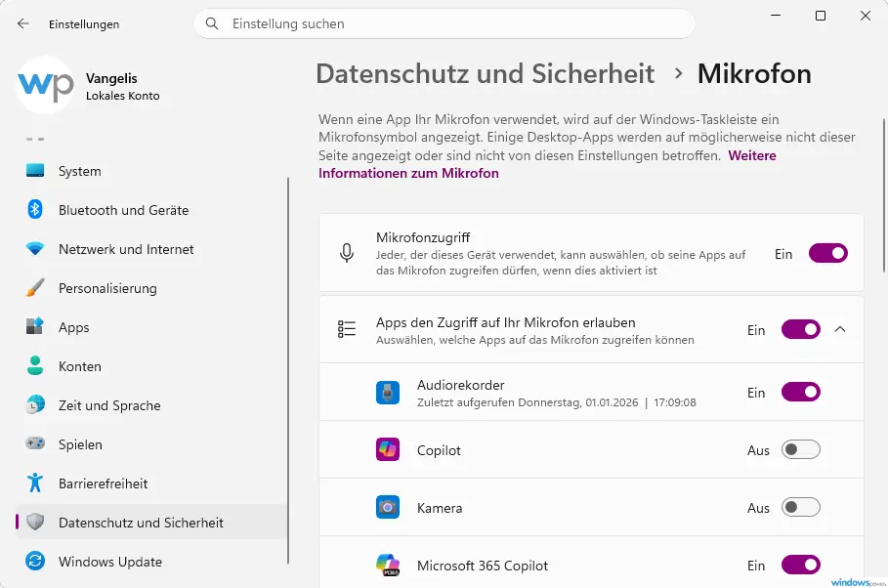The height and width of the screenshot is (588, 888).
Task: Disable Mikrofonzugriff switch
Action: coord(827,253)
